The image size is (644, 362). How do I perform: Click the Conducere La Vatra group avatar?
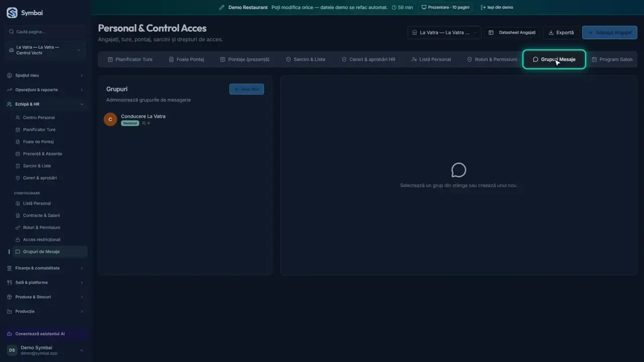[x=110, y=119]
